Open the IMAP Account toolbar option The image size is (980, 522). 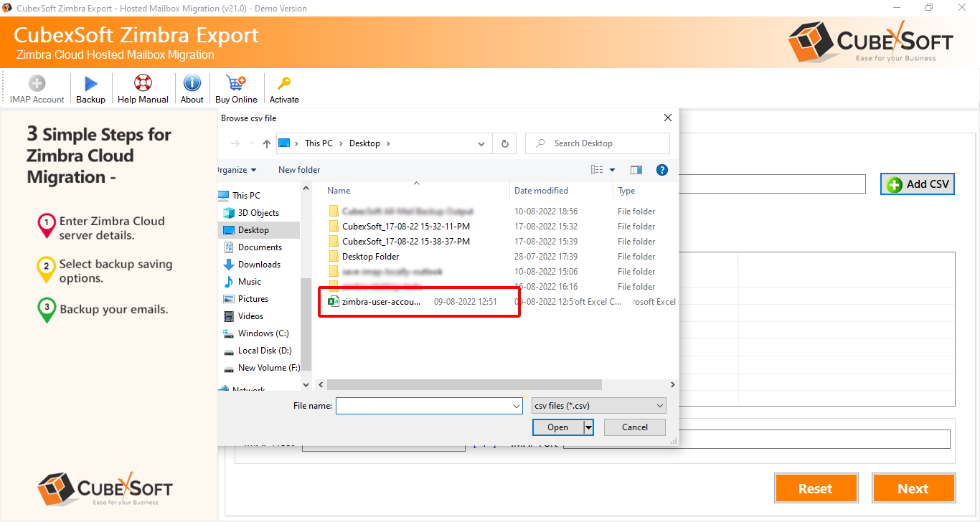[37, 90]
